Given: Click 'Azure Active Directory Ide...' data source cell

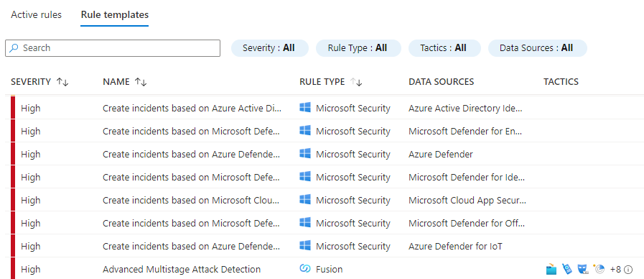Looking at the screenshot, I should [x=465, y=109].
